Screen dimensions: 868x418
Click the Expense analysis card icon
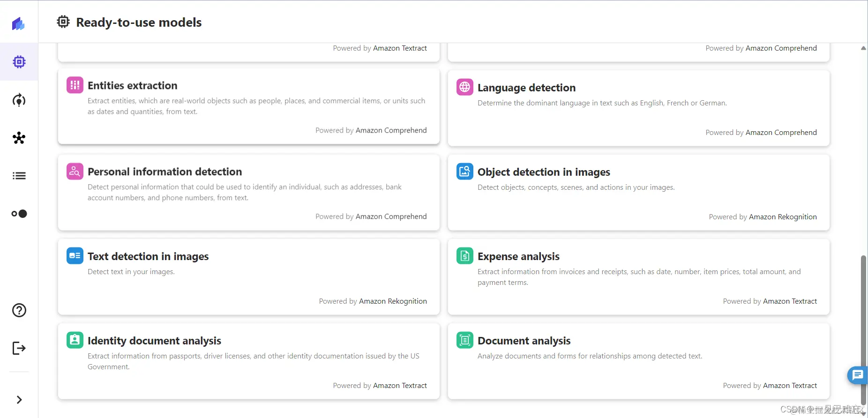pyautogui.click(x=464, y=256)
